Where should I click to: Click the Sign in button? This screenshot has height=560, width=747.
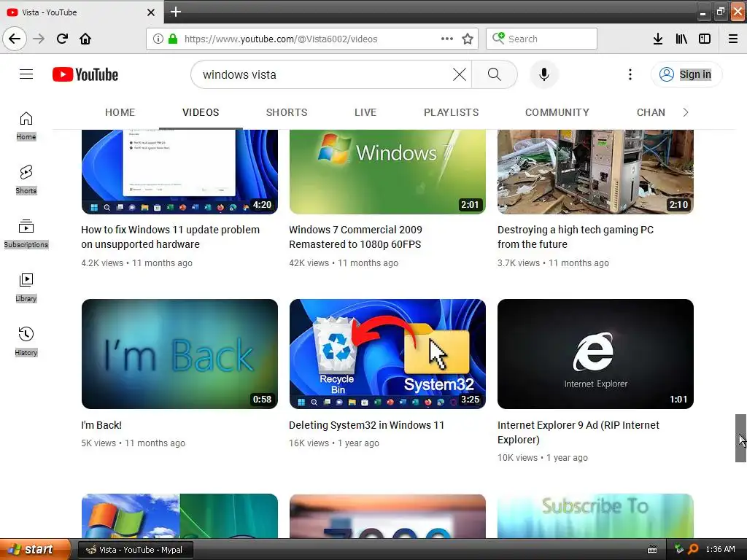point(686,74)
